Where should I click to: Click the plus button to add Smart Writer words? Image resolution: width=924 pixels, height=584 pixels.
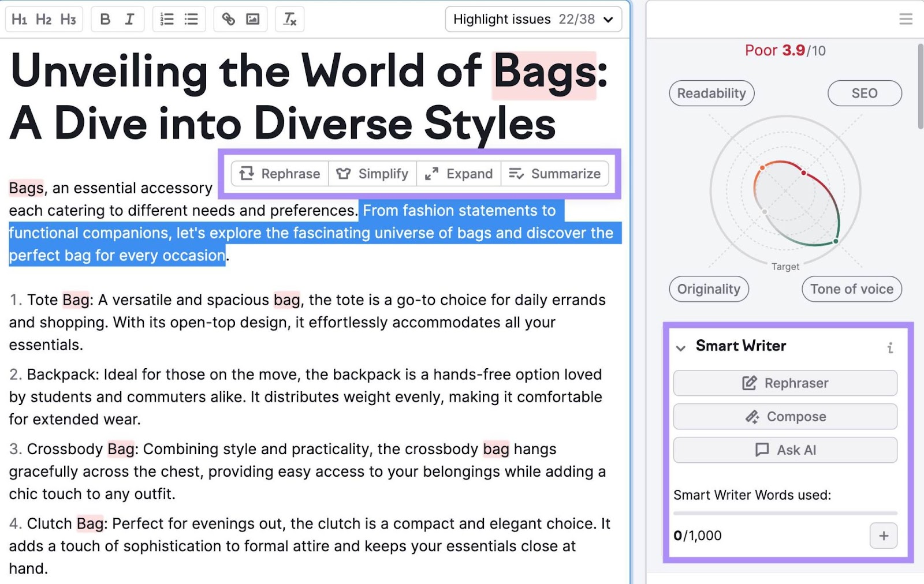883,536
